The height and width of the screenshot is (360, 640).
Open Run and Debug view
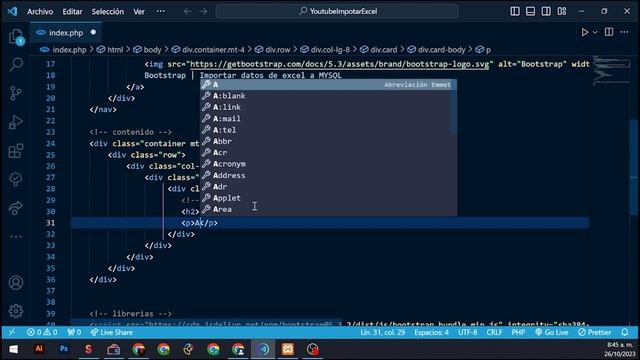[x=16, y=122]
